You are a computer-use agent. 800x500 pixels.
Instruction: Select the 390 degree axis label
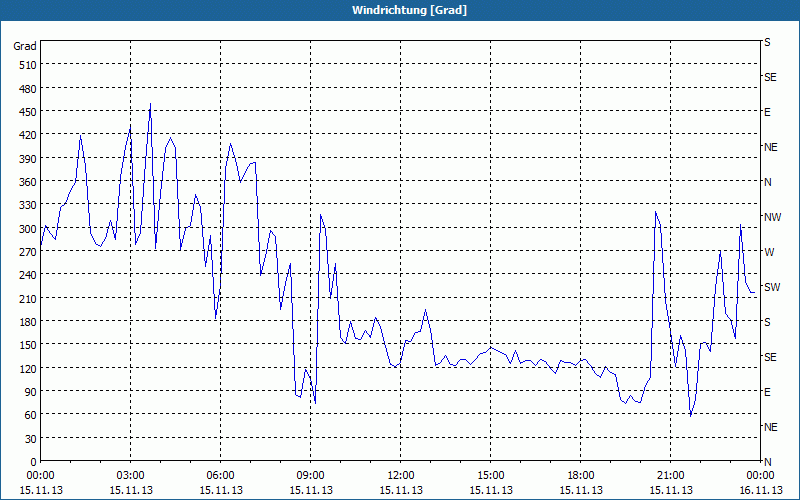tap(29, 159)
